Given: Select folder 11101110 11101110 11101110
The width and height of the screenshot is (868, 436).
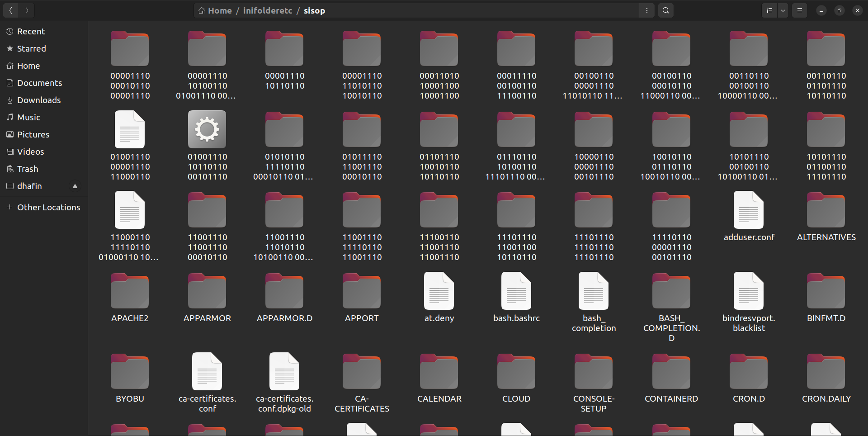Looking at the screenshot, I should click(x=594, y=227).
